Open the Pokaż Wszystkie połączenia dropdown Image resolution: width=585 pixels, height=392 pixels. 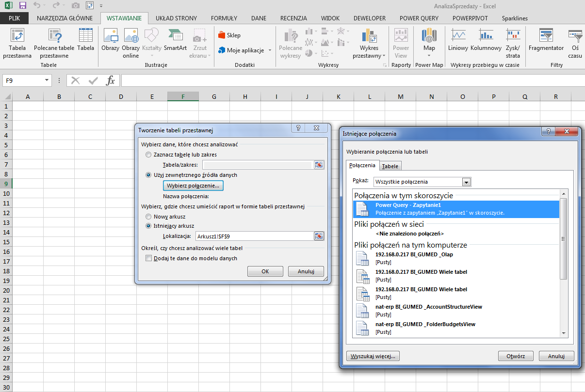point(467,182)
